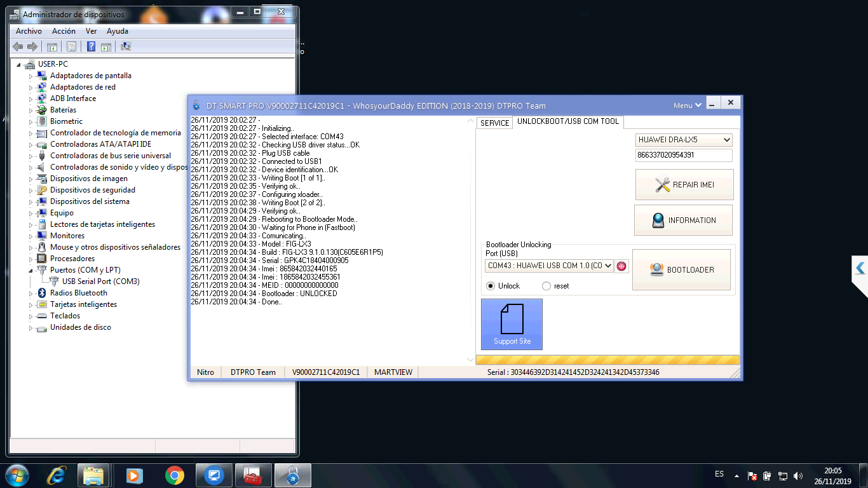This screenshot has height=488, width=868.
Task: Select the reset radio button
Action: (546, 286)
